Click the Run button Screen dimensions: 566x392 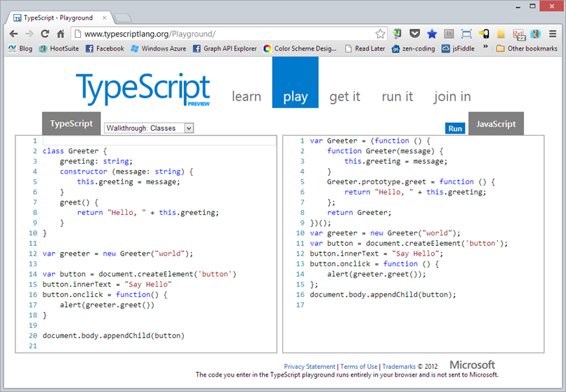click(455, 129)
